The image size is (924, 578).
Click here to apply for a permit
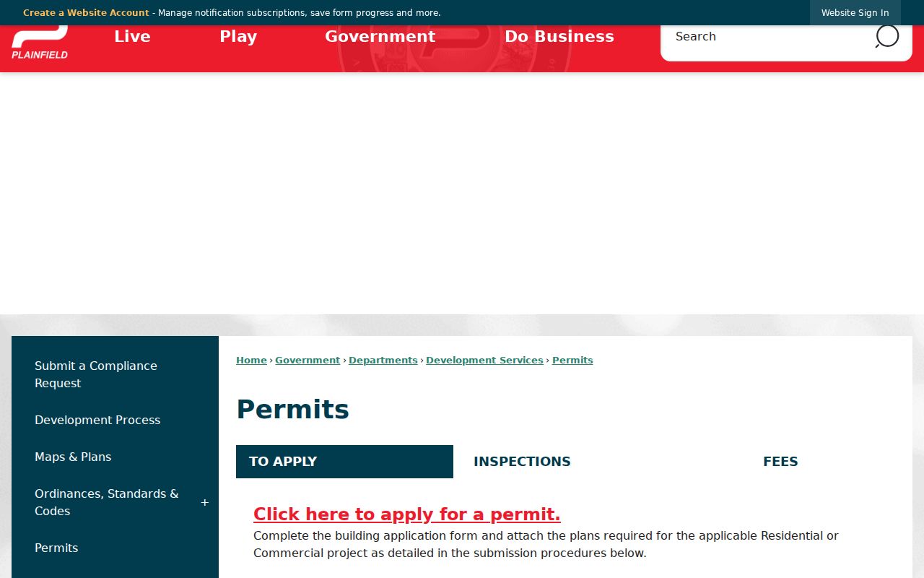coord(406,514)
